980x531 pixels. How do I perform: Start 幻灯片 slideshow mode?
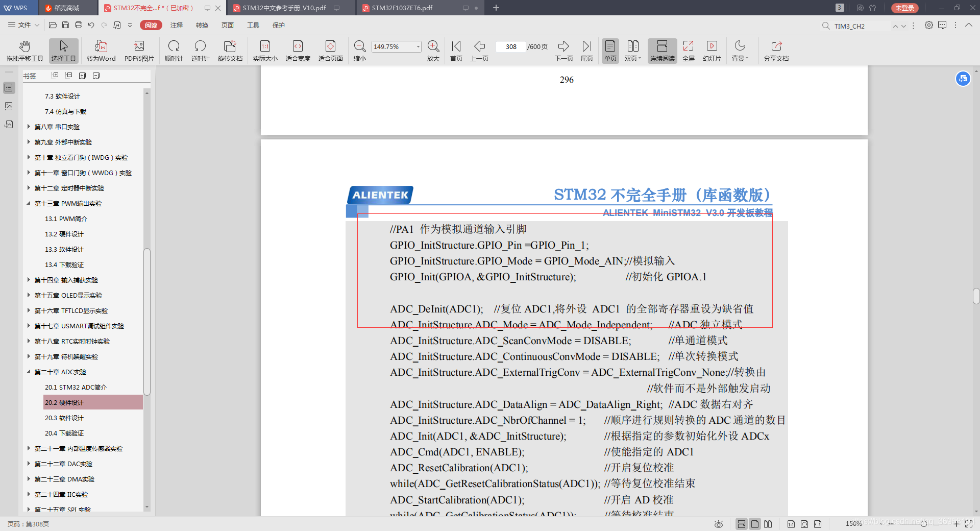[x=712, y=51]
